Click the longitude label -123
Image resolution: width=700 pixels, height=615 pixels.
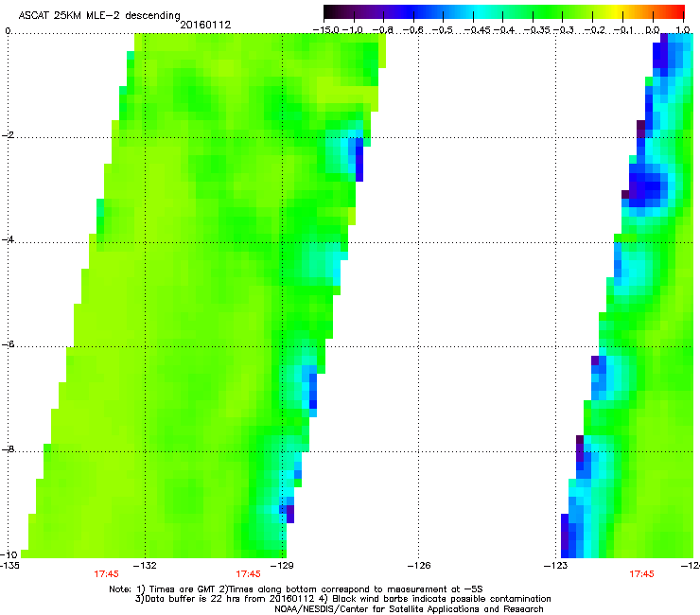(556, 566)
